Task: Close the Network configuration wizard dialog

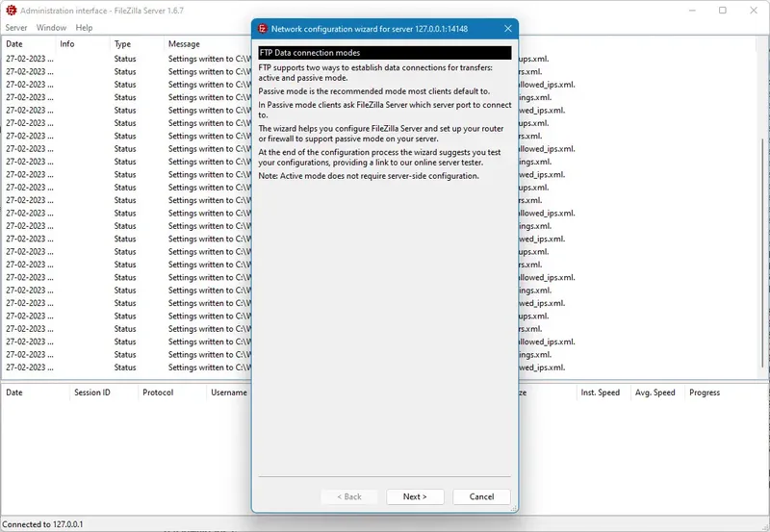Action: 508,29
